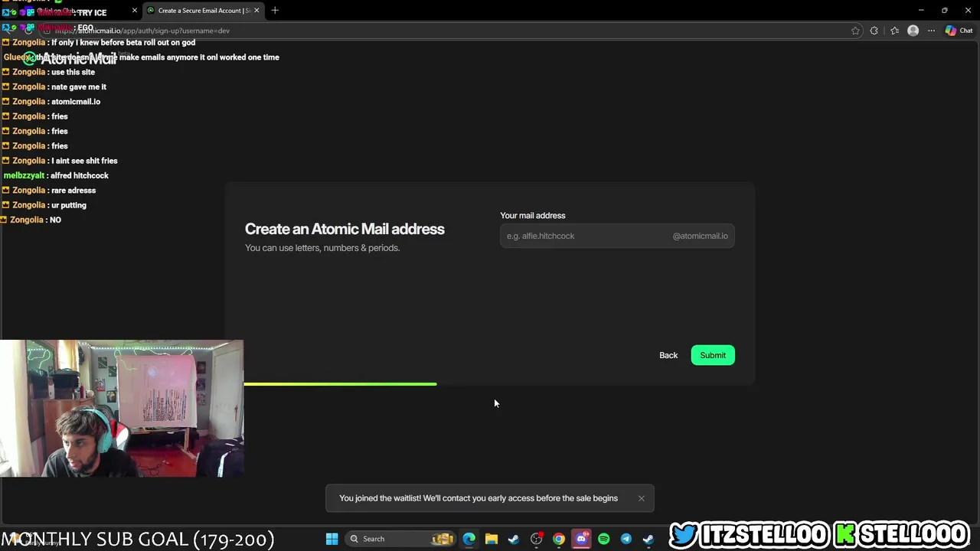Click the green signup progress bar
The width and height of the screenshot is (980, 551).
point(341,383)
